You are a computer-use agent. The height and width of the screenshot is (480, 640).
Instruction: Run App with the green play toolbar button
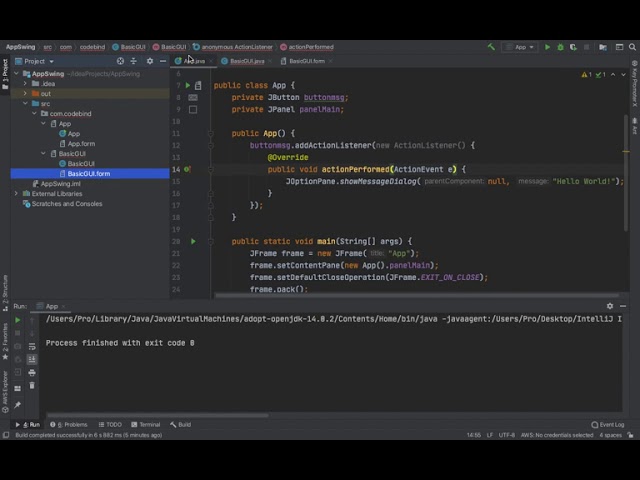547,47
